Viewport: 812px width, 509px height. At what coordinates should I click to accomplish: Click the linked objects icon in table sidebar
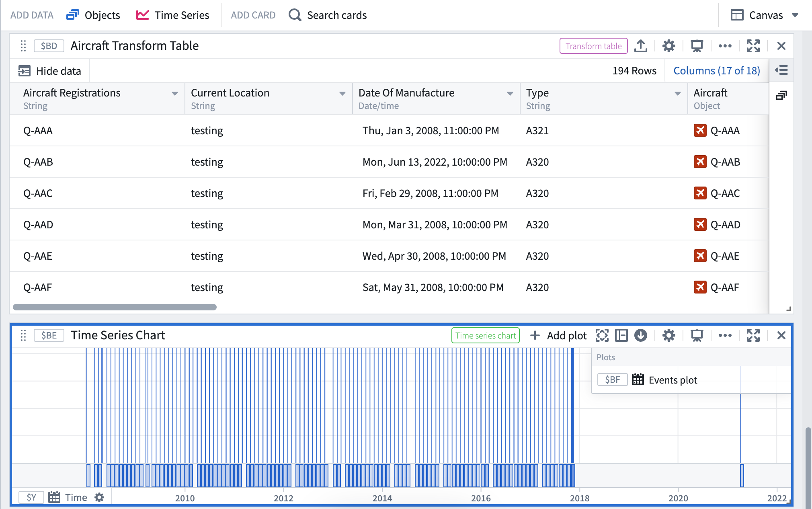(x=781, y=96)
